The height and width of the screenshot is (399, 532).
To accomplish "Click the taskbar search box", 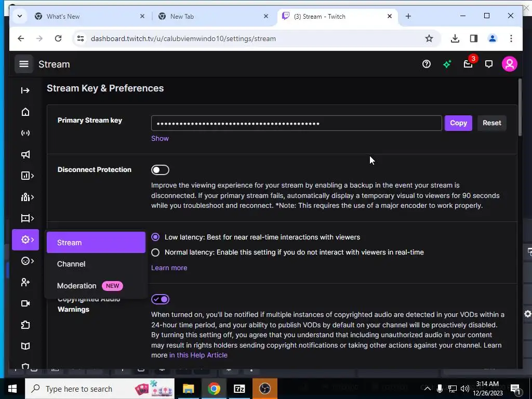I will click(x=100, y=389).
